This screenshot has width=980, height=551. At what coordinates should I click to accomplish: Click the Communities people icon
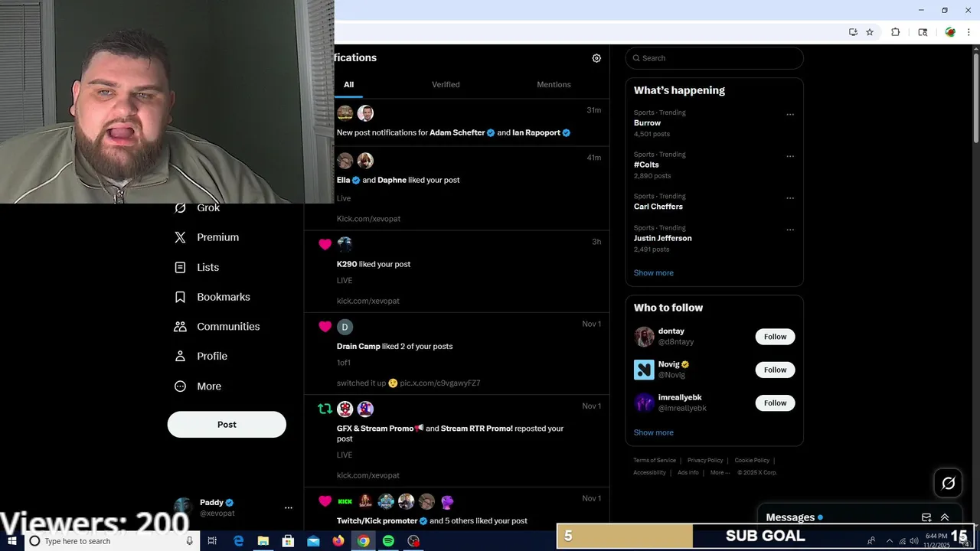tap(180, 327)
